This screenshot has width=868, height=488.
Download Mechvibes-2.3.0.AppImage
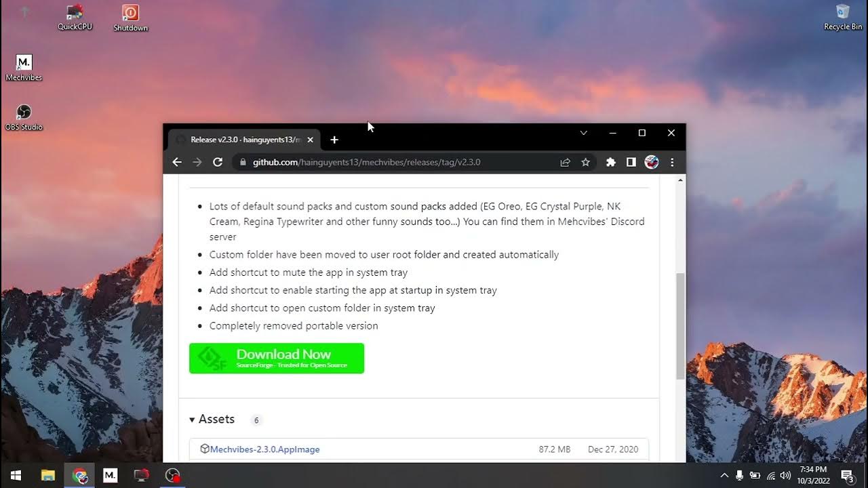pos(264,449)
